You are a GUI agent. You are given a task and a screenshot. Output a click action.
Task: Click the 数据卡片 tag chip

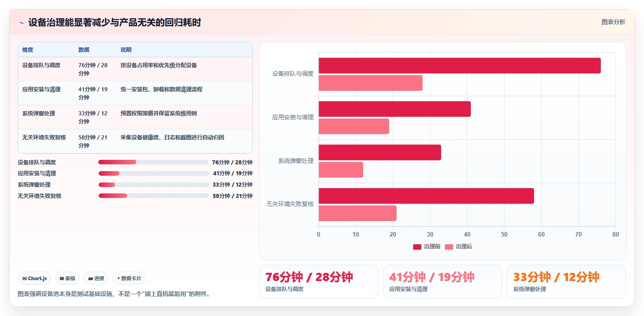pyautogui.click(x=129, y=278)
